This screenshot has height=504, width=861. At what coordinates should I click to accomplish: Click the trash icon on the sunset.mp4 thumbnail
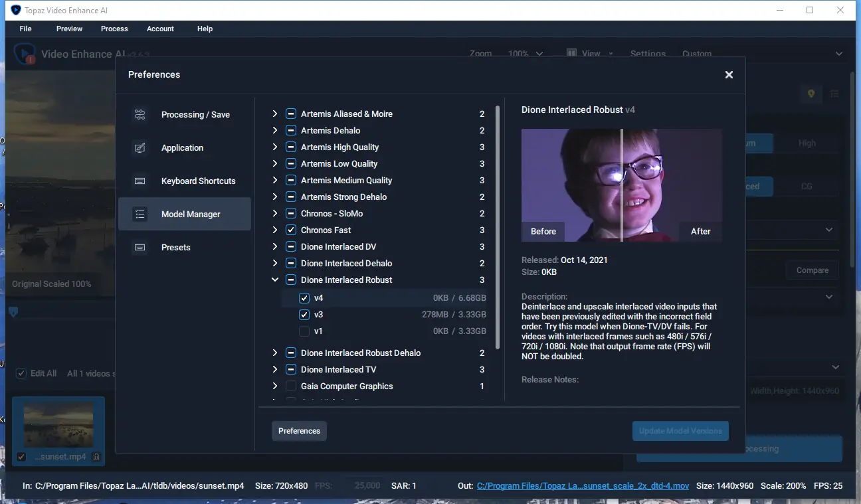pyautogui.click(x=96, y=457)
